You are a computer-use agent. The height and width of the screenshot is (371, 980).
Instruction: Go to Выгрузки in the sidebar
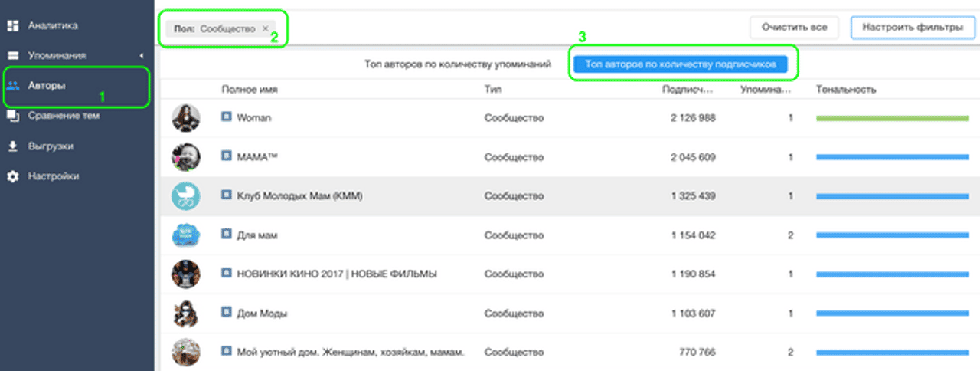[x=51, y=146]
